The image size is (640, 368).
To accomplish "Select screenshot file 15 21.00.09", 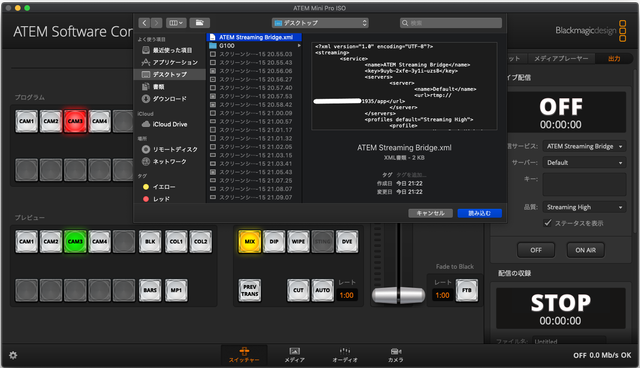I will 255,113.
